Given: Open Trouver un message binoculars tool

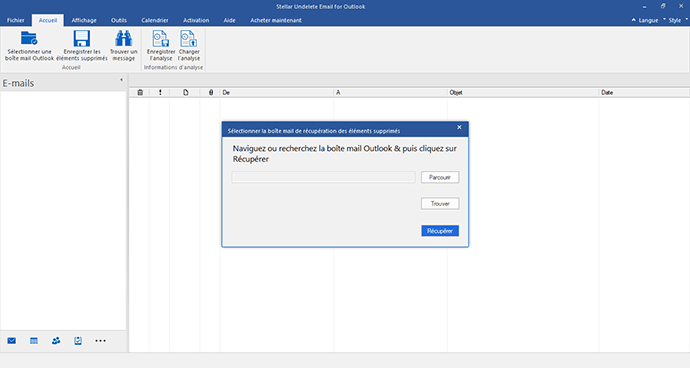Looking at the screenshot, I should tap(124, 46).
